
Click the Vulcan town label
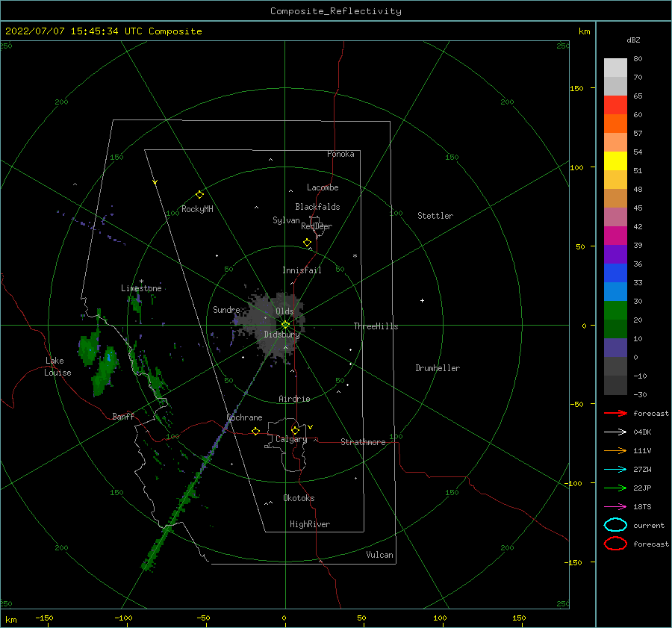(x=380, y=555)
